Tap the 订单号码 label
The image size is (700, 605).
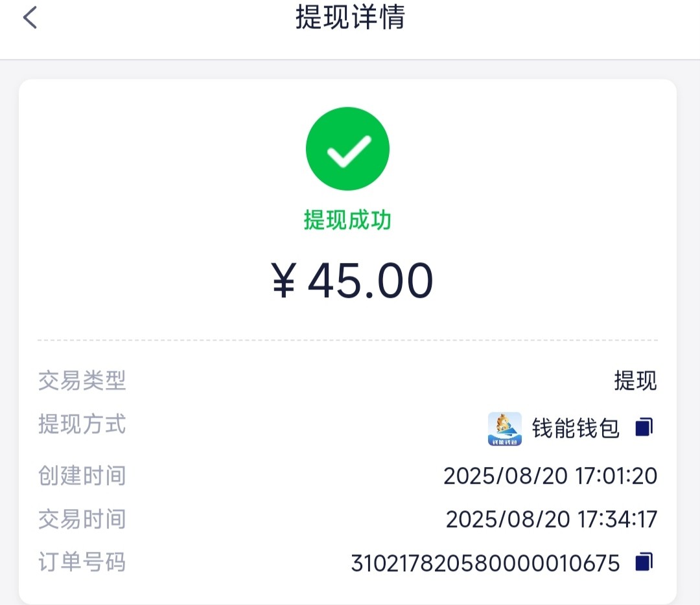pos(82,562)
